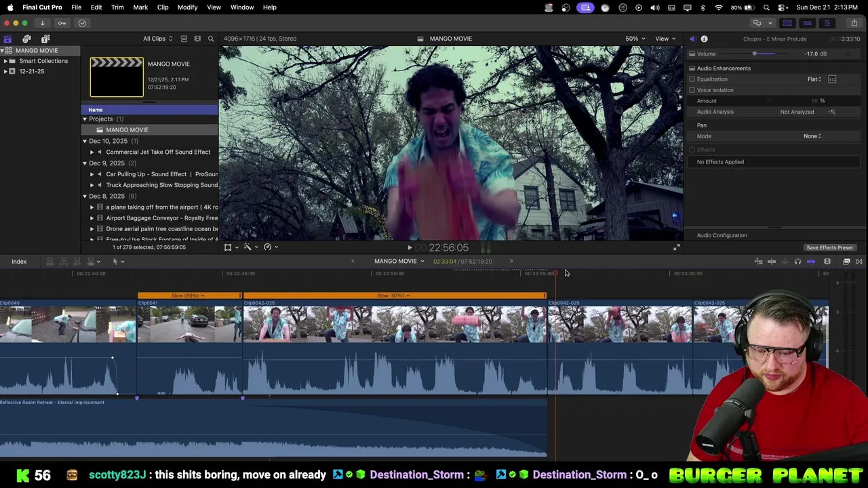
Task: Open Background Tasks checkmark circle
Action: [82, 23]
